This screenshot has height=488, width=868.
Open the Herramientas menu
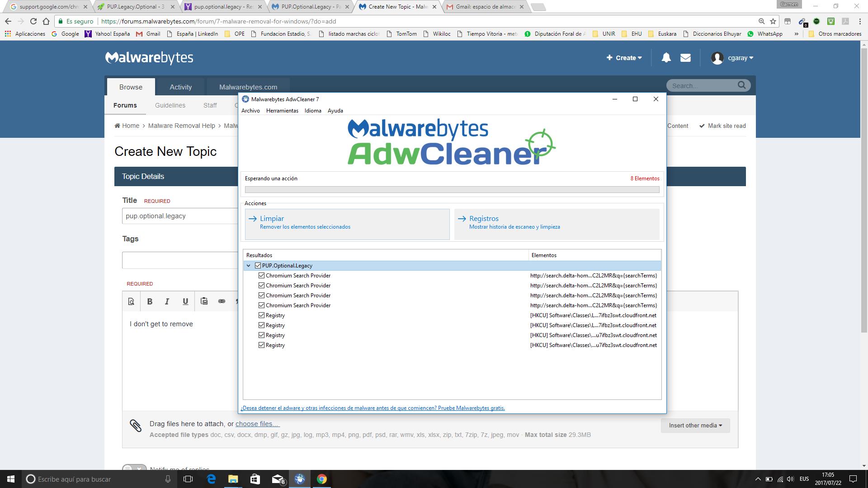[282, 111]
